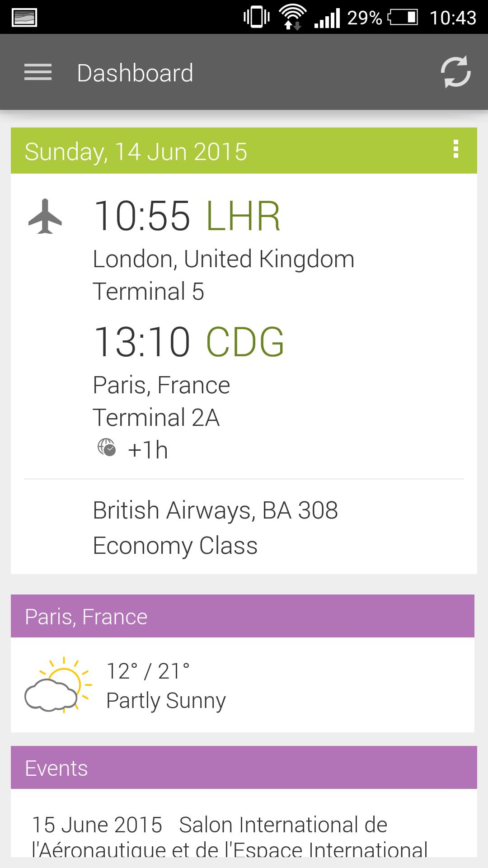The image size is (488, 868).
Task: Open the flight card overflow menu
Action: point(456,149)
